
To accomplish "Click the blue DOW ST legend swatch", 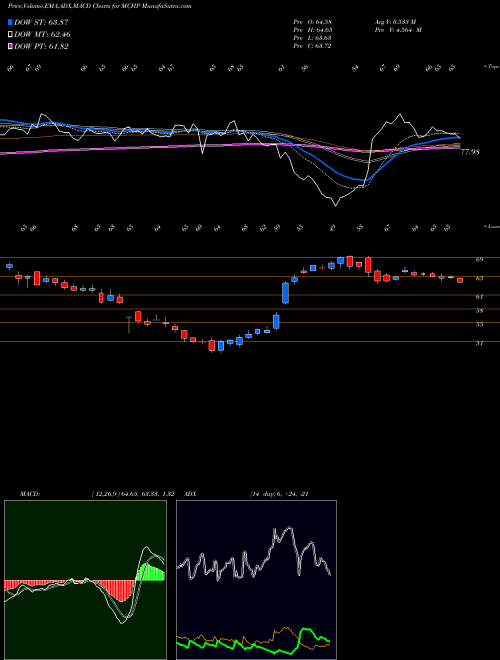I will [10, 22].
